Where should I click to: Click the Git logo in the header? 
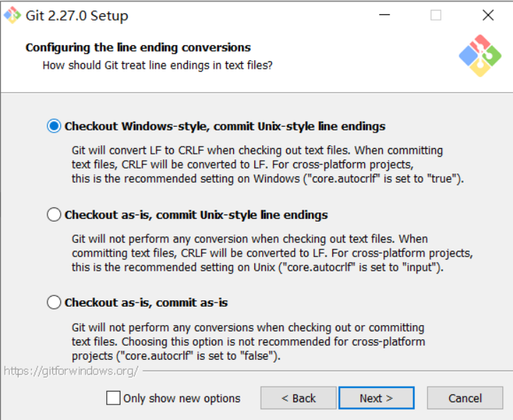pyautogui.click(x=479, y=56)
